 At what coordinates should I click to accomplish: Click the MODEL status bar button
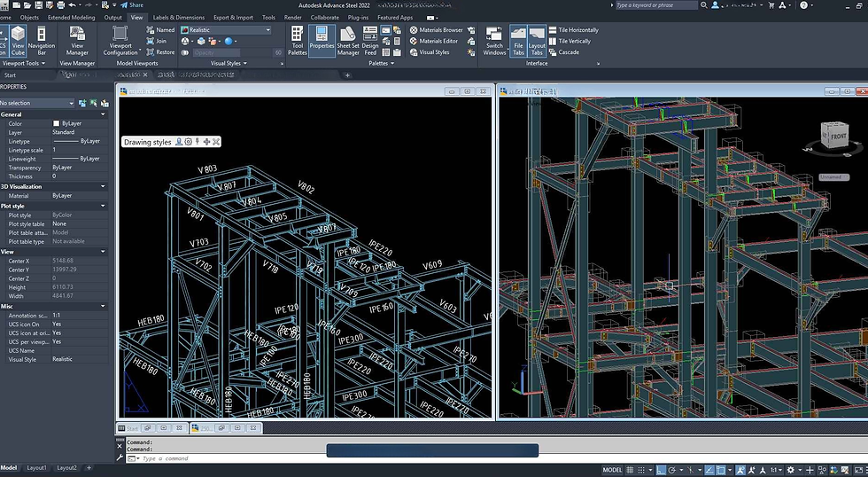coord(612,470)
